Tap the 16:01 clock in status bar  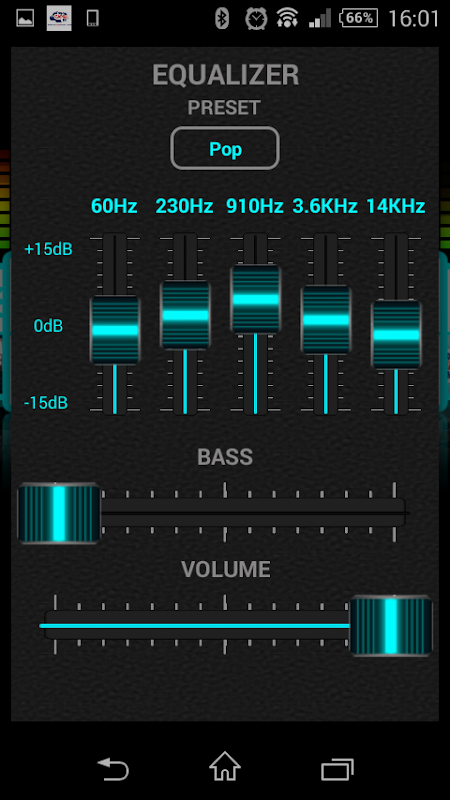414,19
